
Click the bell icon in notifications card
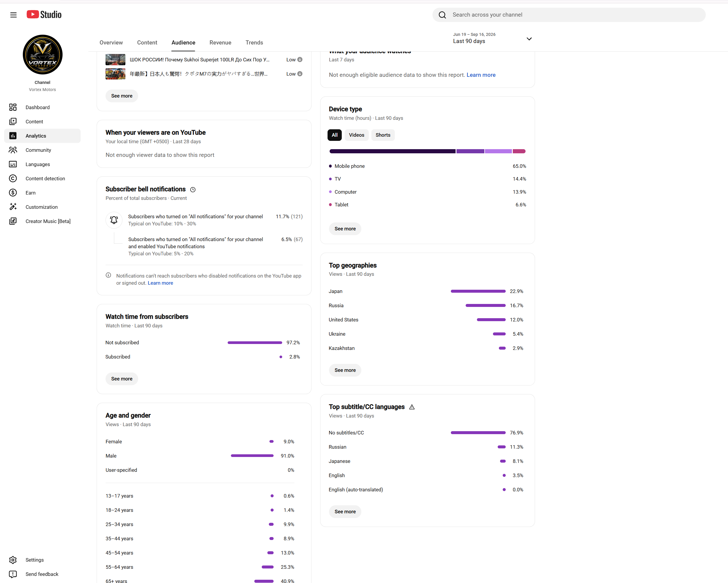[114, 220]
